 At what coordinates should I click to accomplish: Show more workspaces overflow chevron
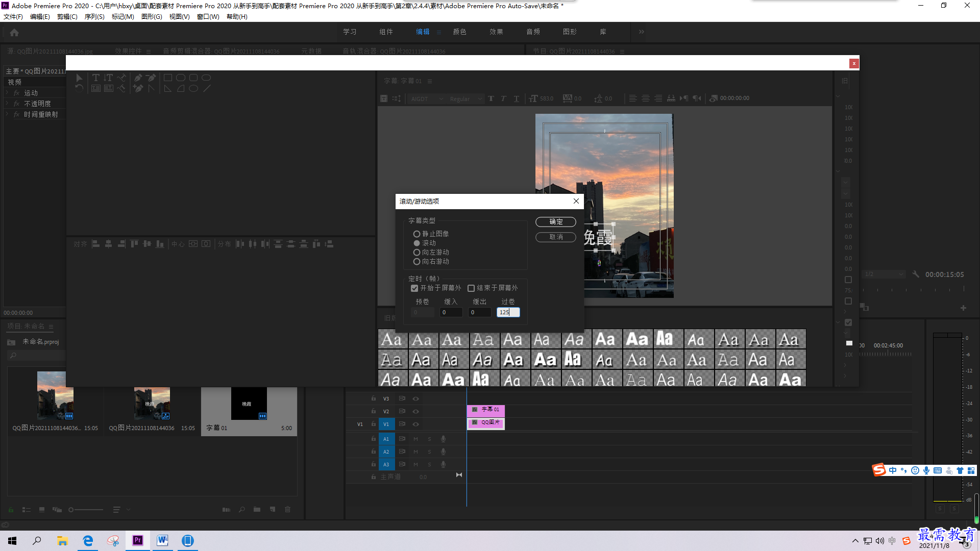(642, 32)
